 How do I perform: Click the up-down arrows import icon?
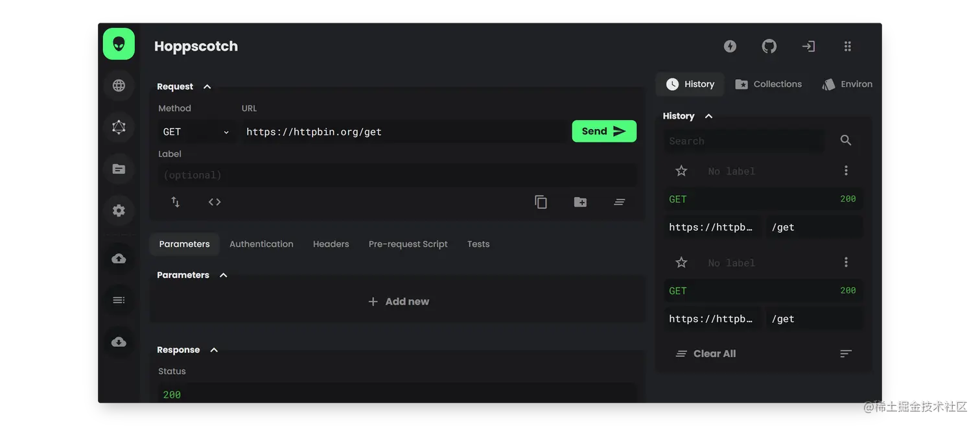point(175,202)
